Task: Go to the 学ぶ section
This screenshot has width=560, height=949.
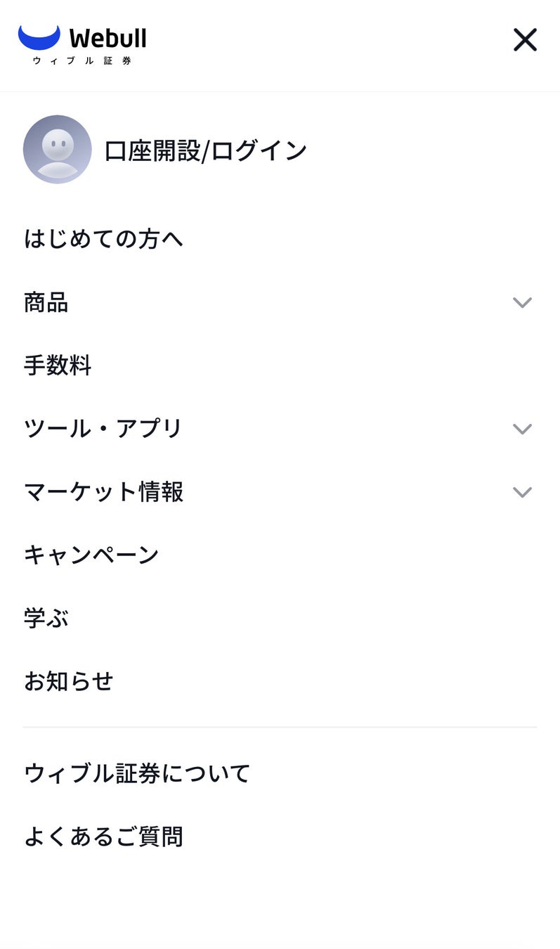Action: 46,618
